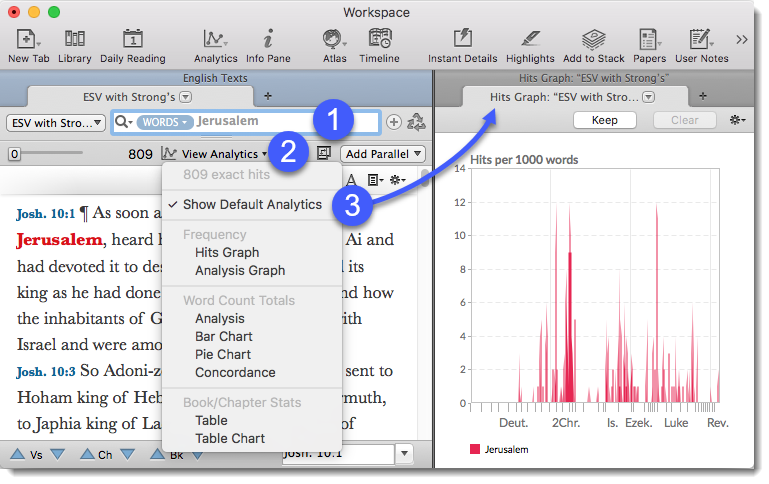Click Add to Stack icon
The width and height of the screenshot is (769, 484).
[593, 39]
